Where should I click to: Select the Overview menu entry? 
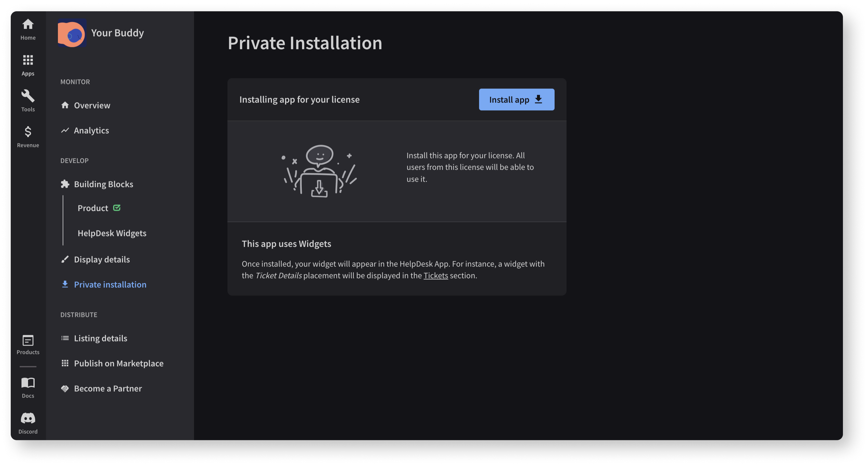tap(92, 105)
